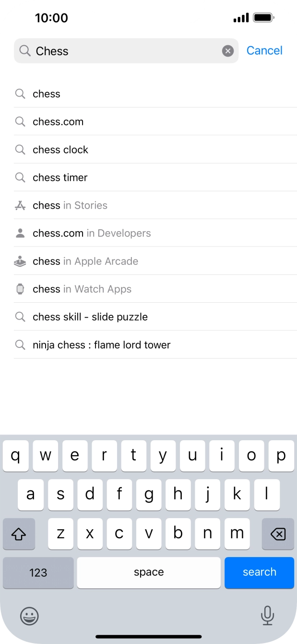
Task: Tap the Stories icon next to chess
Action: pos(20,205)
